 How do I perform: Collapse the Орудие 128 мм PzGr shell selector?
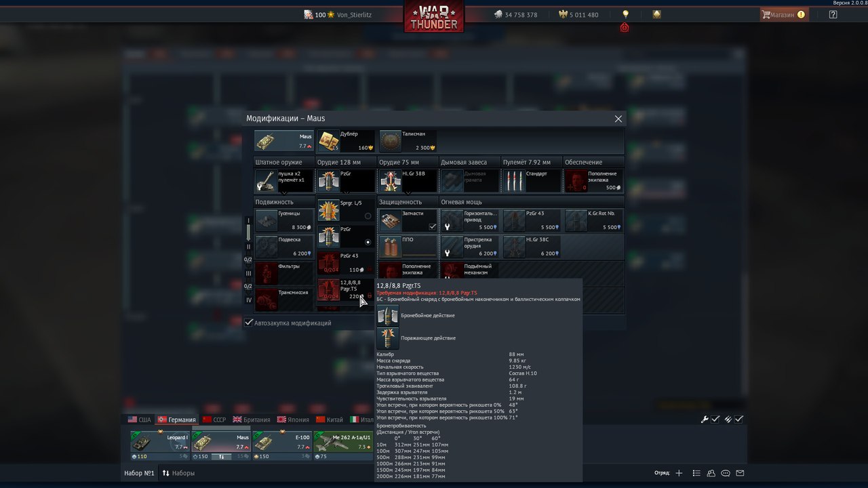(346, 181)
